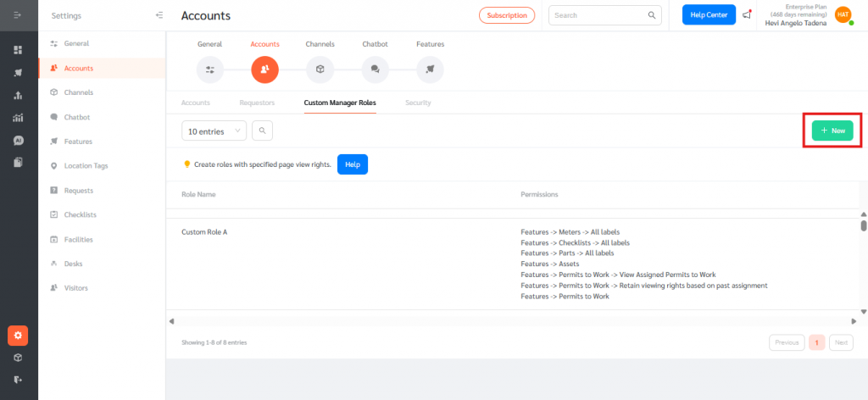
Task: Click the orange Accounts step circle icon
Action: point(264,70)
